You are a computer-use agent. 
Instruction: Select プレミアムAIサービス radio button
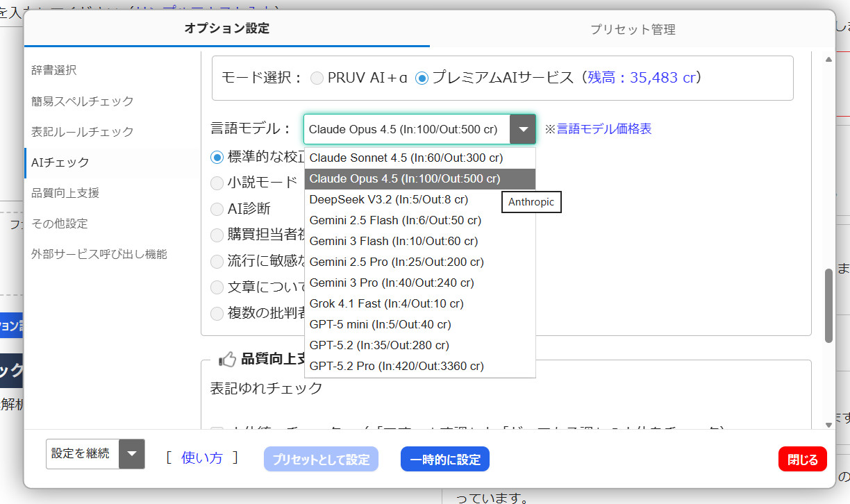click(x=422, y=78)
